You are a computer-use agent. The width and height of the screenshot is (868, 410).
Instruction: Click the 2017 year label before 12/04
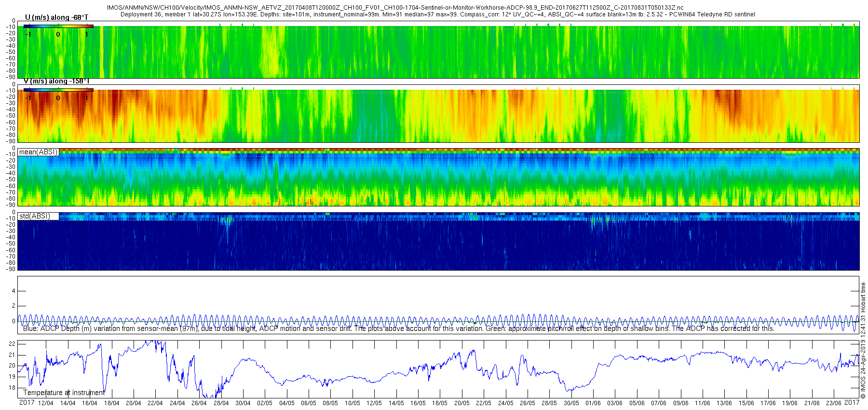27,402
